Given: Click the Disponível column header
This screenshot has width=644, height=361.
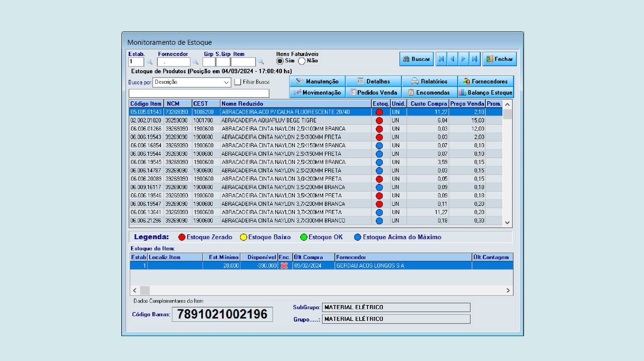Looking at the screenshot, I should tap(259, 257).
